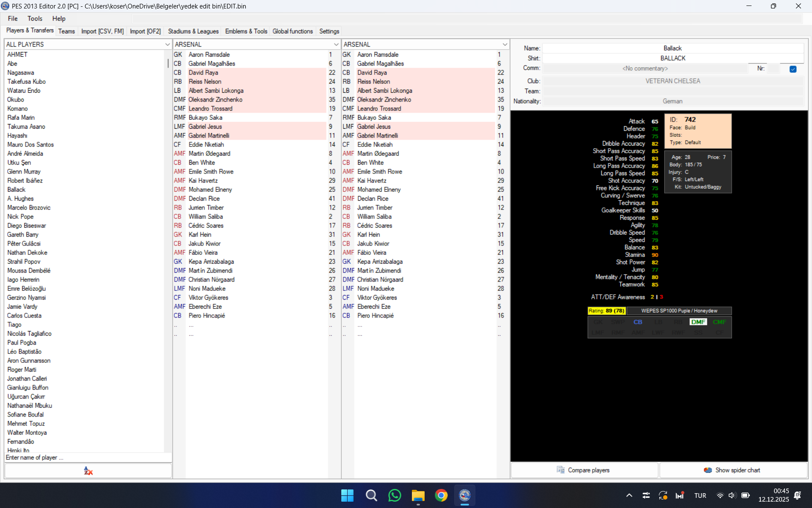Click the No commentary field
Viewport: 812px width, 508px height.
645,69
